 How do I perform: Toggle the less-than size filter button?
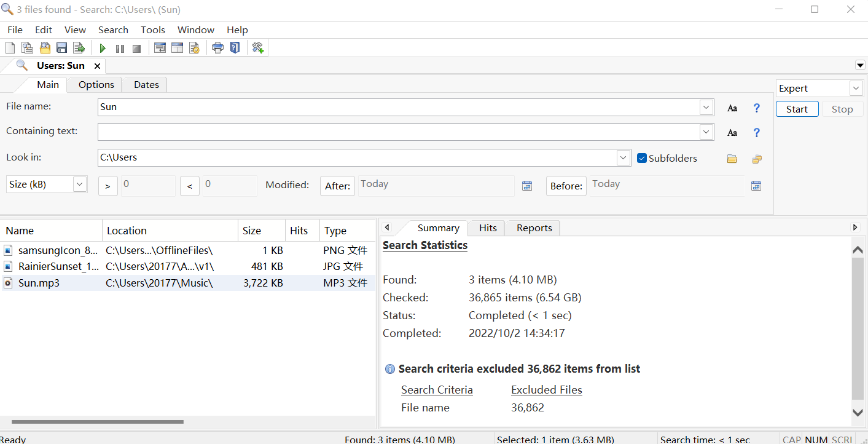pyautogui.click(x=189, y=186)
